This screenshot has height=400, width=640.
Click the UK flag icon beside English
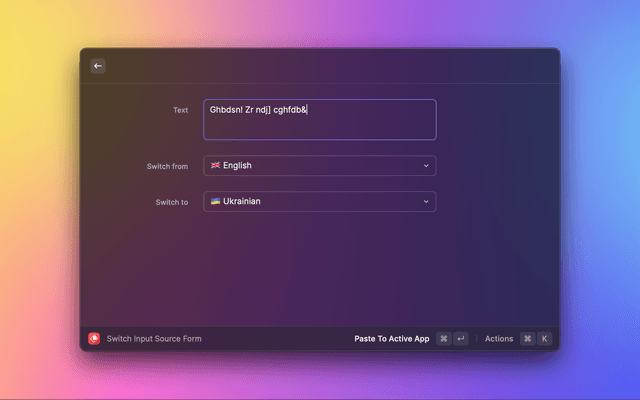pos(215,166)
